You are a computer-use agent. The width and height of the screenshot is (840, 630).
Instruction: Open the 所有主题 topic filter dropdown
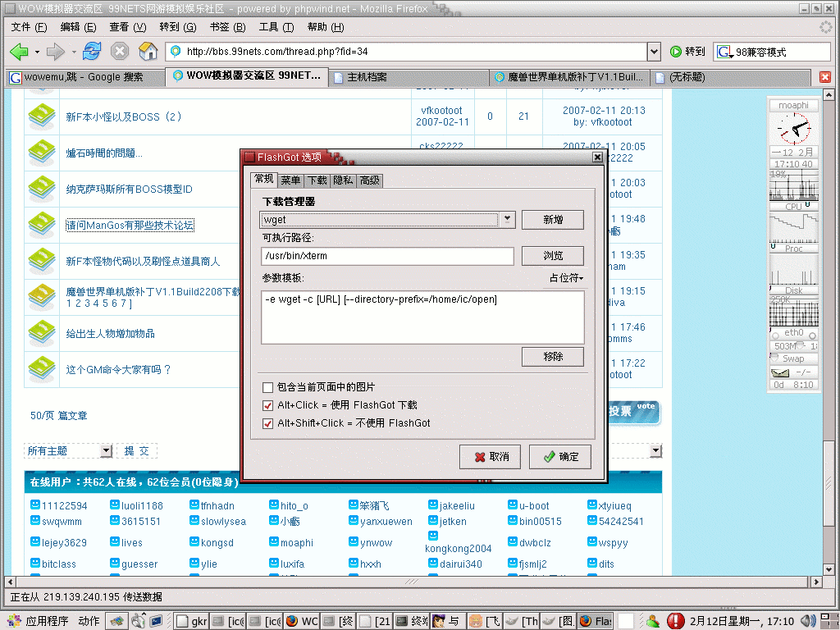point(106,451)
